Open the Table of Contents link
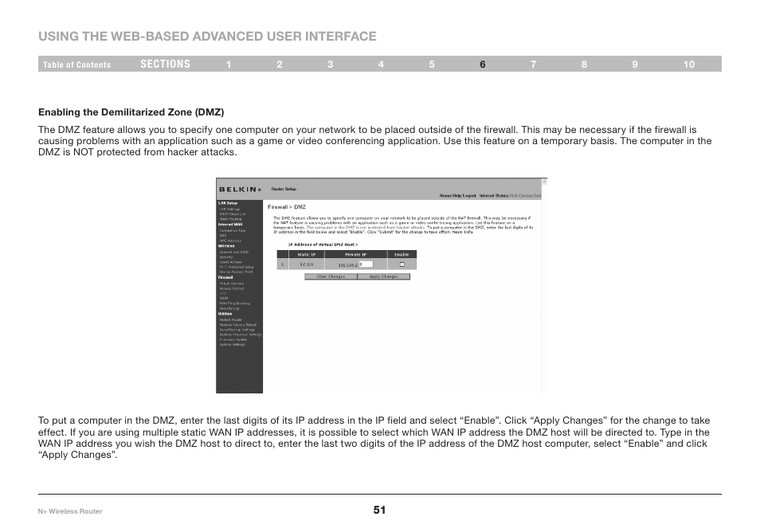Viewport: 760px width, 532px height. click(x=77, y=65)
